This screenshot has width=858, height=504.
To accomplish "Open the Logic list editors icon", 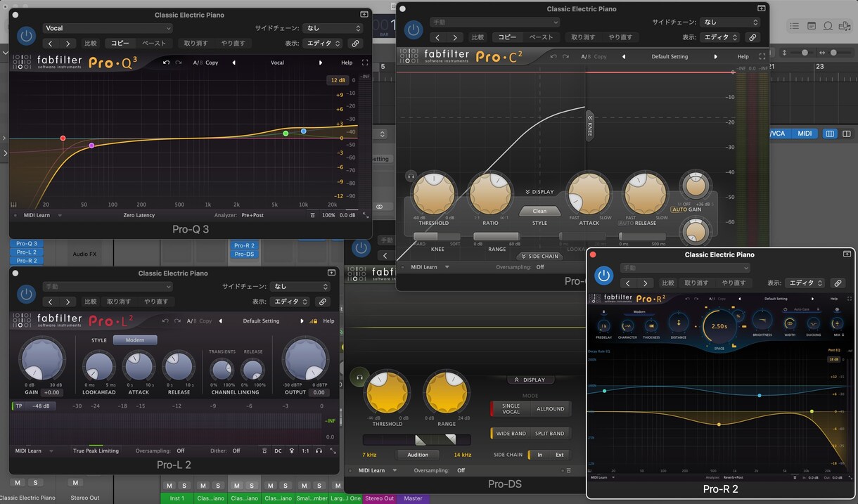I will point(795,26).
